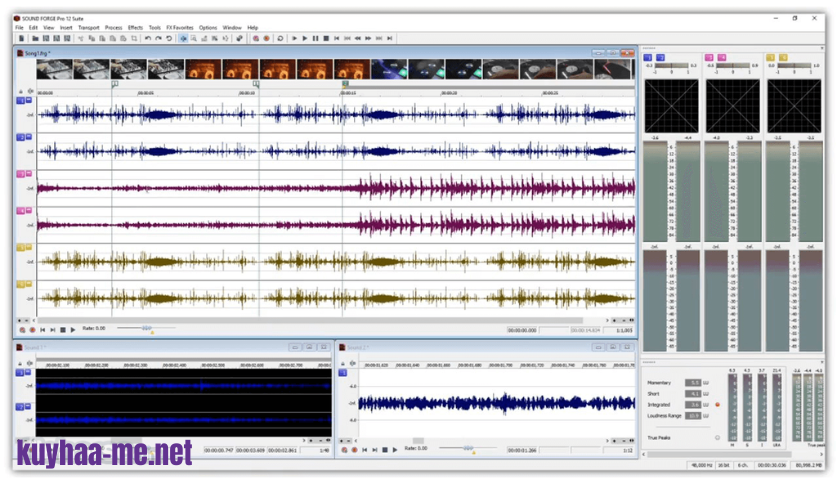836x484 pixels.
Task: Click the Plug-in Chainer toolbar icon
Action: [239, 38]
